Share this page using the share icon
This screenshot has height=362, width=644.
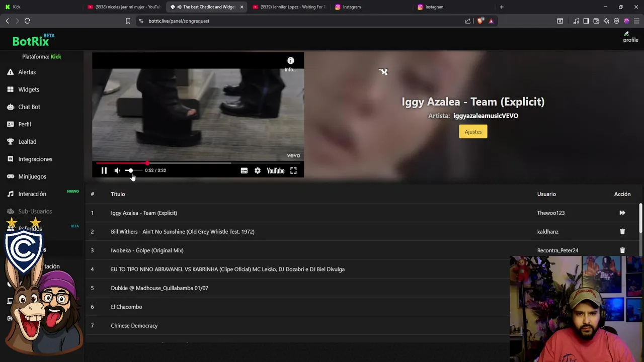pos(468,21)
